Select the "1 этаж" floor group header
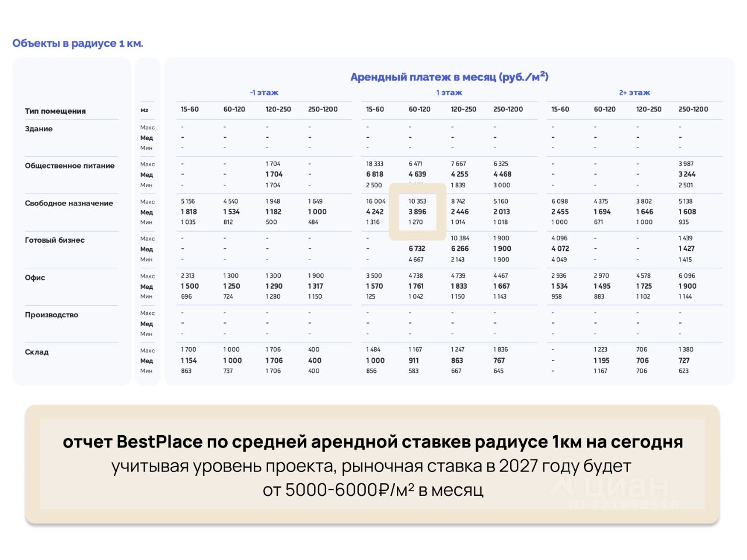 point(449,93)
